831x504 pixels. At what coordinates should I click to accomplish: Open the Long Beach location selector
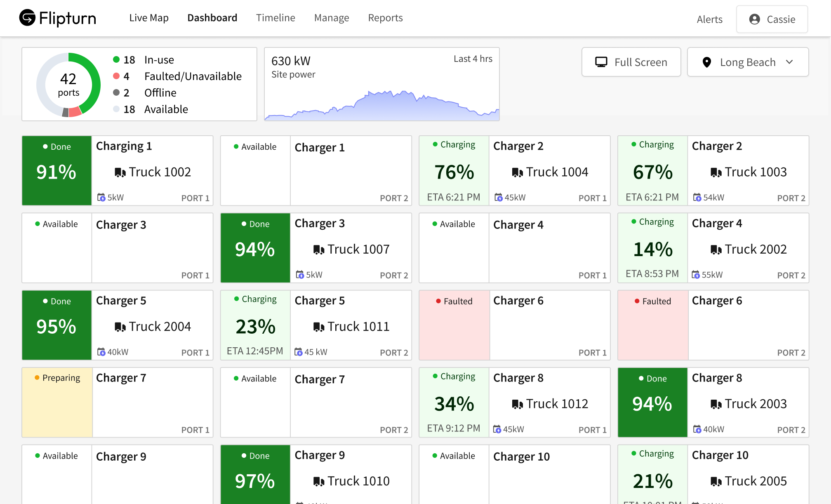(x=747, y=62)
